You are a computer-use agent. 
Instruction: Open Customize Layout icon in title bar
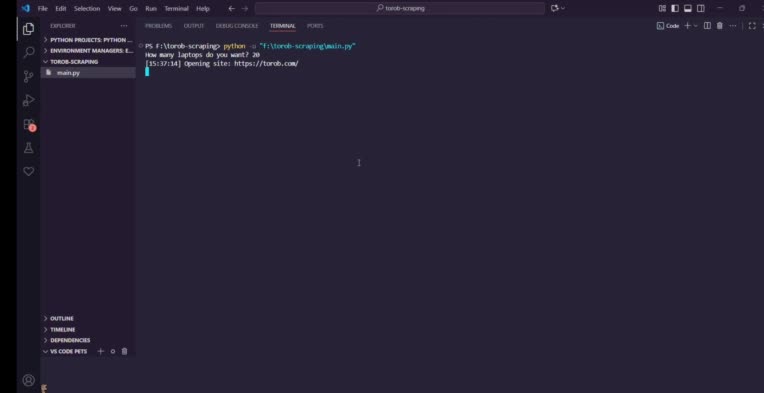click(x=662, y=8)
